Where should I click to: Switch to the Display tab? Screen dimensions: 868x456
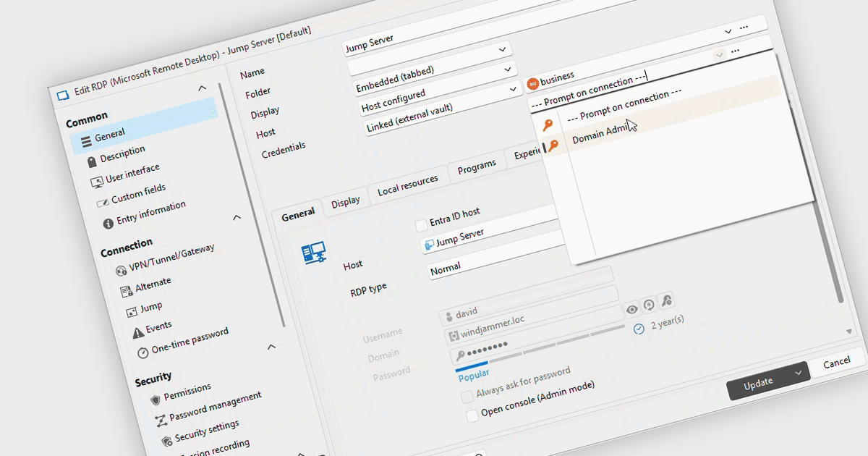coord(346,202)
